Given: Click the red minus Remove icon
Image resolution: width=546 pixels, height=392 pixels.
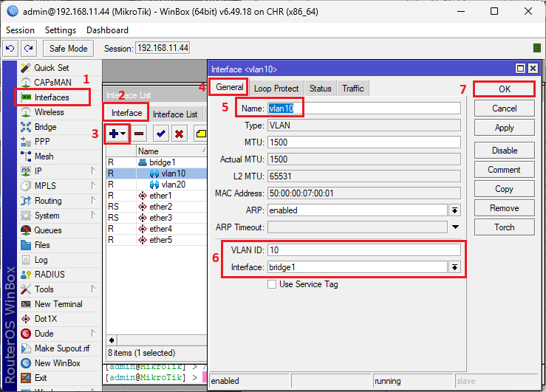Looking at the screenshot, I should tap(138, 134).
